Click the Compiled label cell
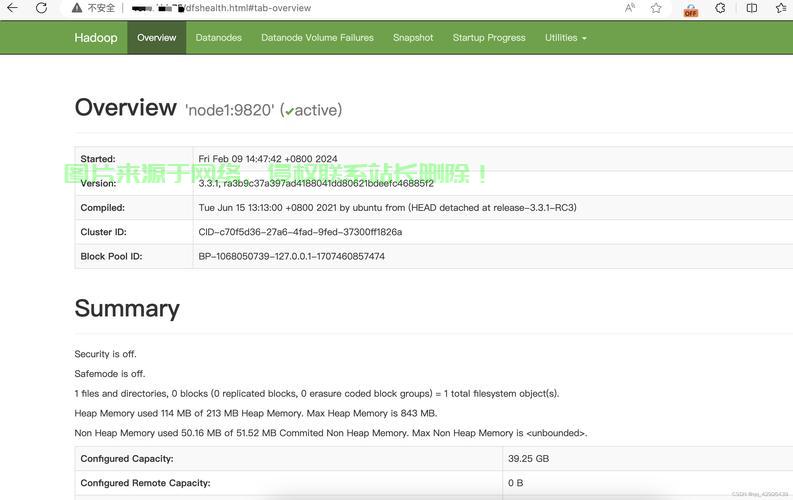793x500 pixels. point(134,207)
